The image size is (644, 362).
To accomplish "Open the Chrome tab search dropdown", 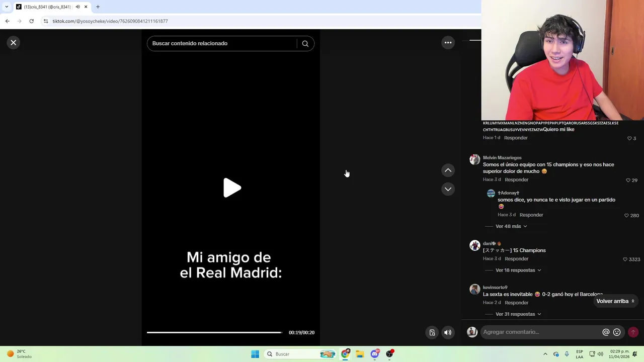I will pos(7,7).
